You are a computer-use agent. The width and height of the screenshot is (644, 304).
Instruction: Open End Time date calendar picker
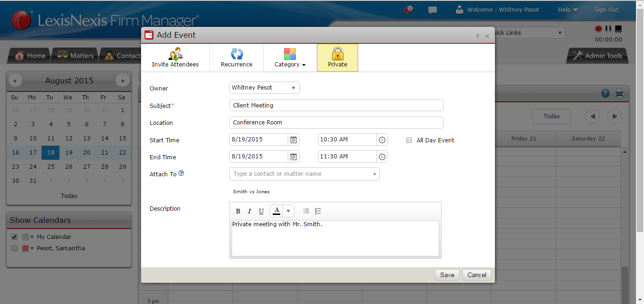(293, 156)
